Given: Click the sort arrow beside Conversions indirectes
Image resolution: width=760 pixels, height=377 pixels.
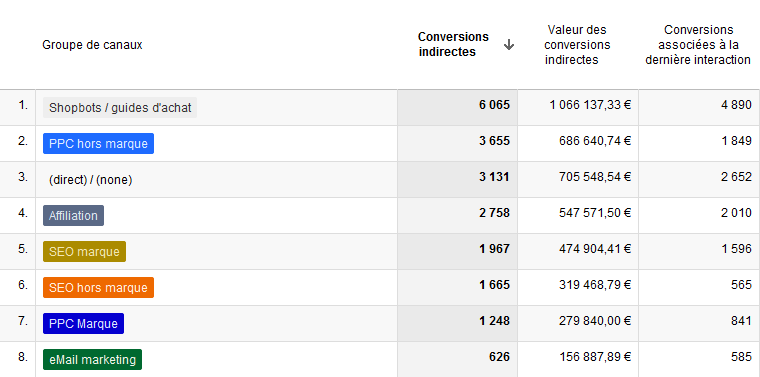Looking at the screenshot, I should 508,45.
